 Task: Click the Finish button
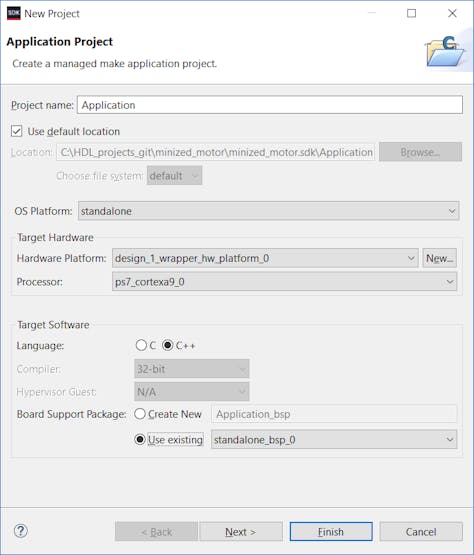[x=331, y=532]
